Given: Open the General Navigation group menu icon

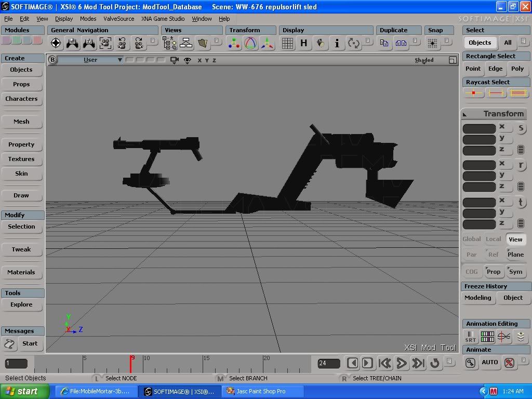Looking at the screenshot, I should point(153,41).
